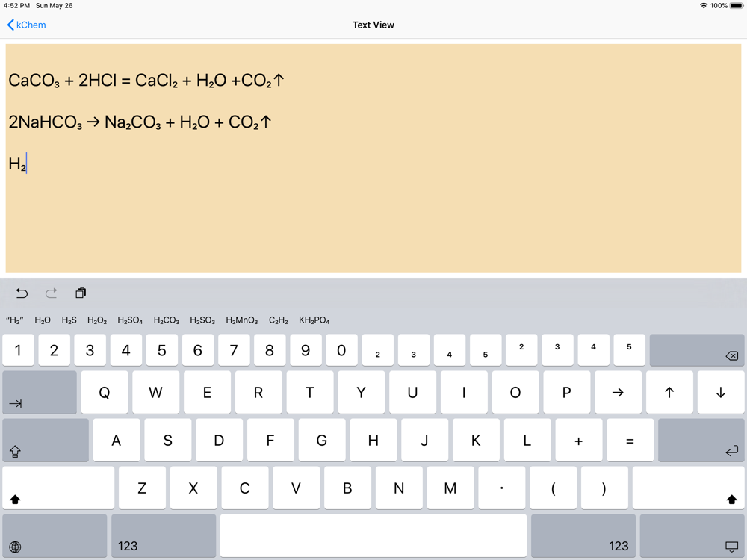Toggle the caps lock key
This screenshot has width=747, height=560.
pos(46,440)
